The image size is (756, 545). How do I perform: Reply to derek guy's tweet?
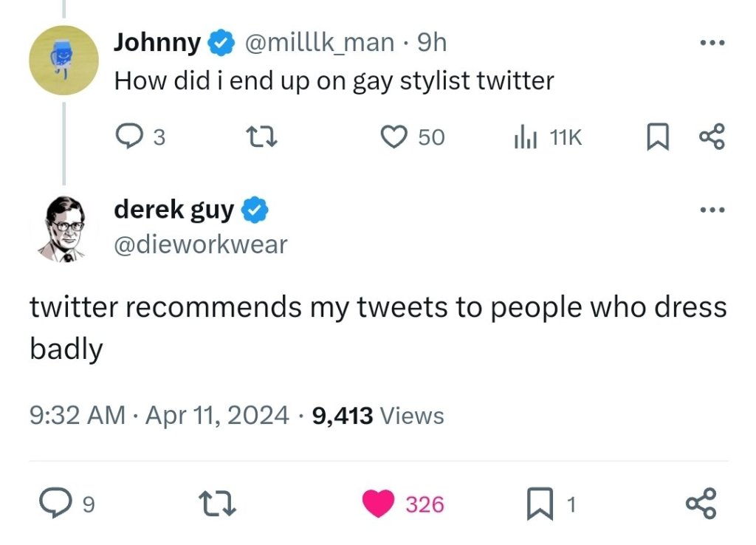pyautogui.click(x=53, y=504)
